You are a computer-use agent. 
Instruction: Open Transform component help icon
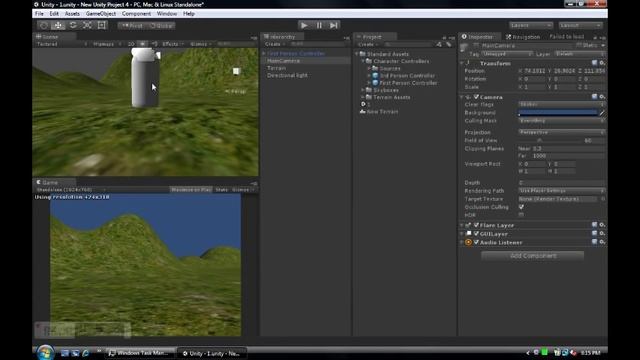tap(595, 63)
